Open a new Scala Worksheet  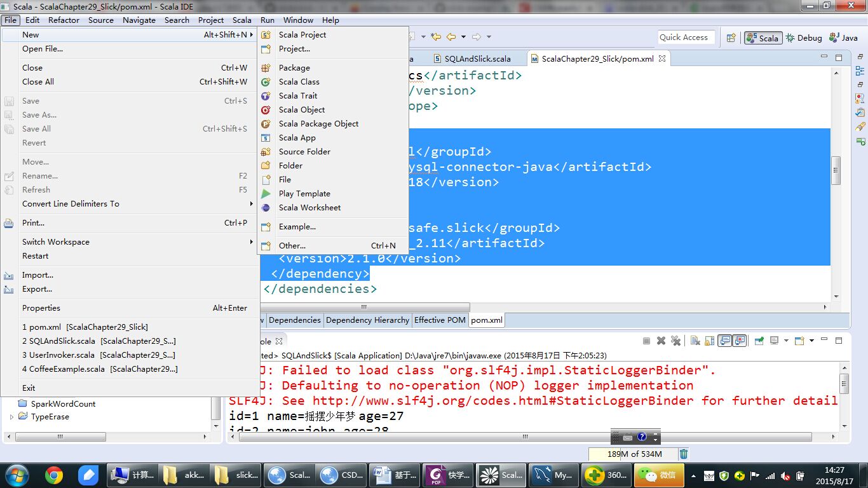pyautogui.click(x=332, y=208)
